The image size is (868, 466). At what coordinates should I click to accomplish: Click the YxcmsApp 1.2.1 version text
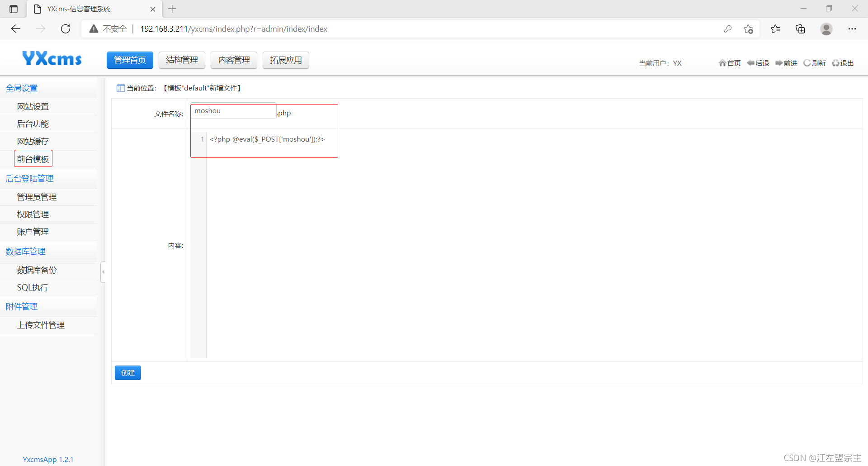pyautogui.click(x=48, y=459)
